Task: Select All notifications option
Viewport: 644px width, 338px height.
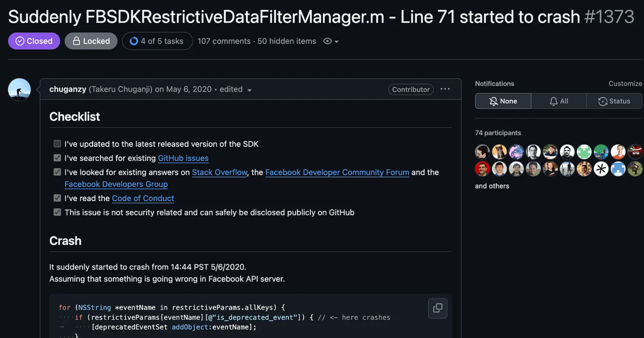Action: (x=559, y=101)
